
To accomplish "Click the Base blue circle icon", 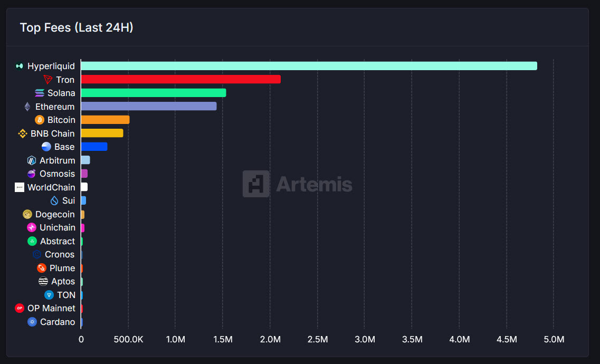I will (46, 147).
